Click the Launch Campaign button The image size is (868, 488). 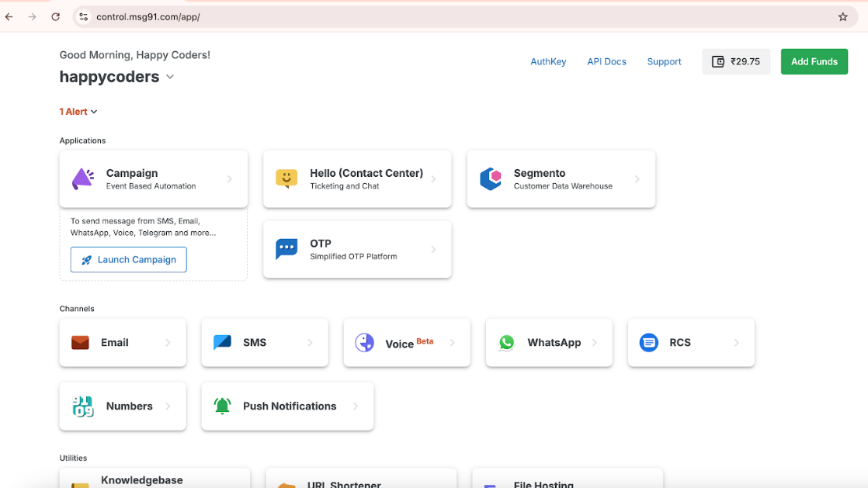(128, 259)
